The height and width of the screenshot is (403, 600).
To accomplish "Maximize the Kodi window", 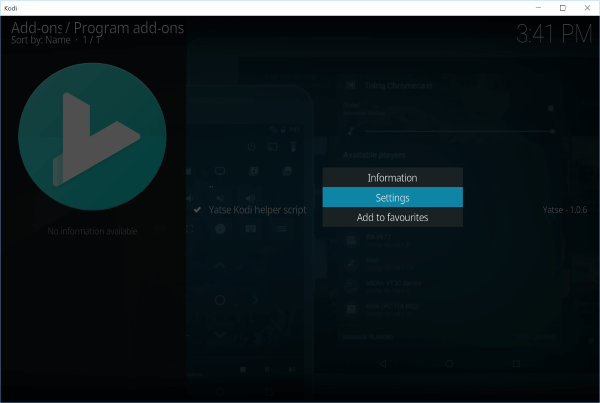I will [561, 8].
